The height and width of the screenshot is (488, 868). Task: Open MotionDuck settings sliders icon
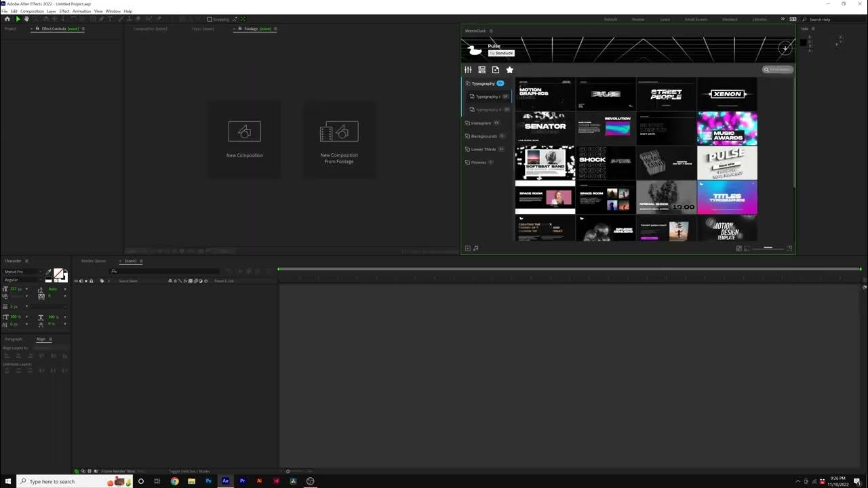click(x=468, y=70)
